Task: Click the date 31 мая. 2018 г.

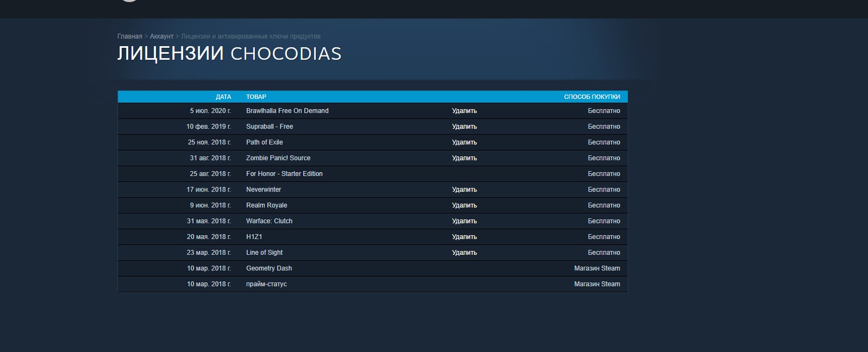Action: [x=209, y=221]
